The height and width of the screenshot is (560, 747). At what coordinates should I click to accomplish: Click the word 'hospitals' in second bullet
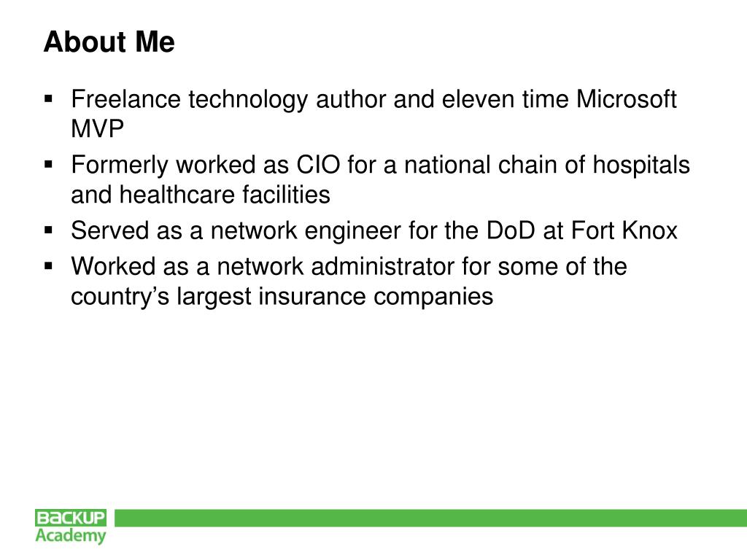coord(640,166)
